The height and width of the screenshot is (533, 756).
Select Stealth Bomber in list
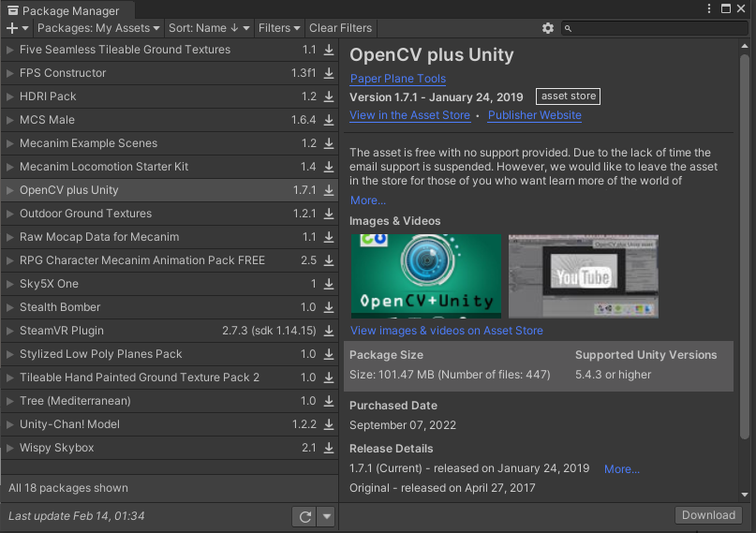pyautogui.click(x=170, y=307)
